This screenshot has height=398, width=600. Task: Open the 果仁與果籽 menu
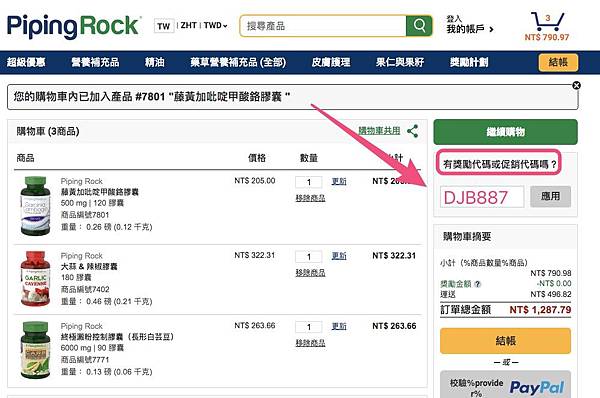[x=400, y=62]
